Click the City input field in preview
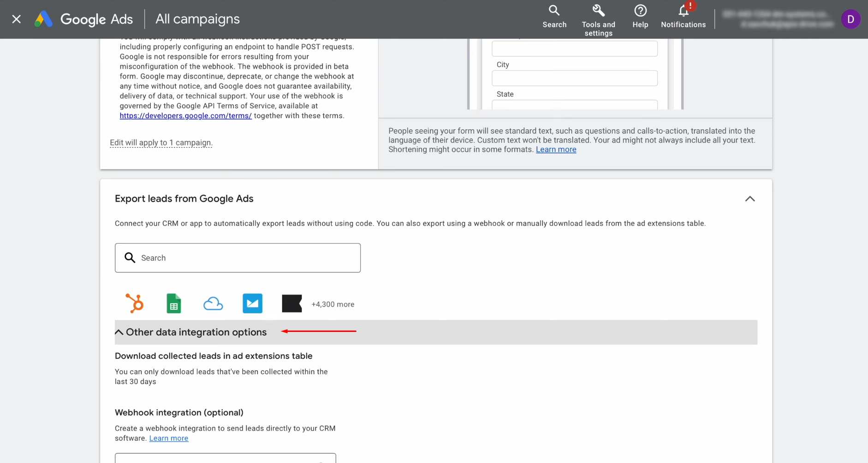This screenshot has width=868, height=463. point(575,78)
